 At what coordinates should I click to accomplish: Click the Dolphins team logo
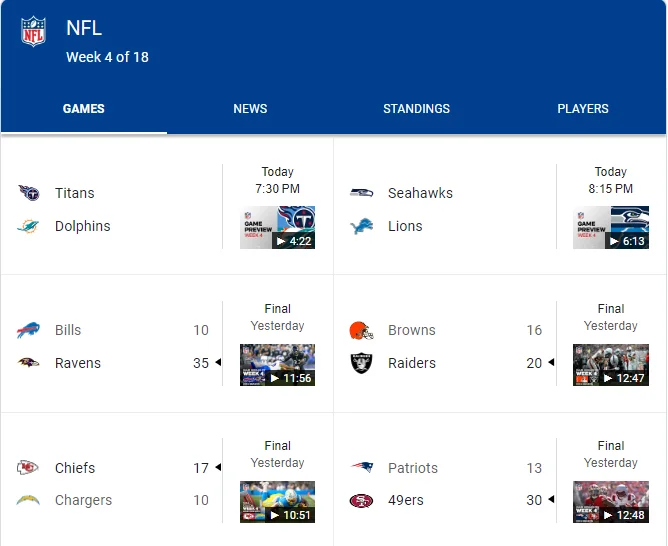(x=28, y=226)
